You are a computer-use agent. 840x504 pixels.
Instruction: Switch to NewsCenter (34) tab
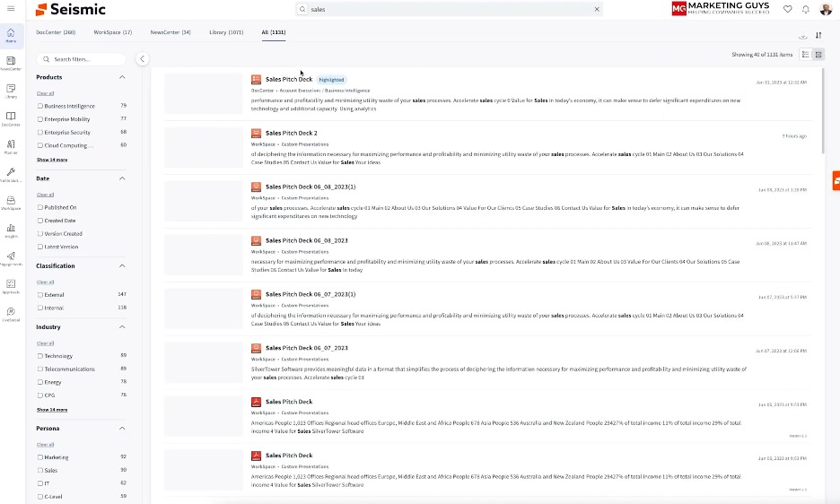click(x=171, y=32)
